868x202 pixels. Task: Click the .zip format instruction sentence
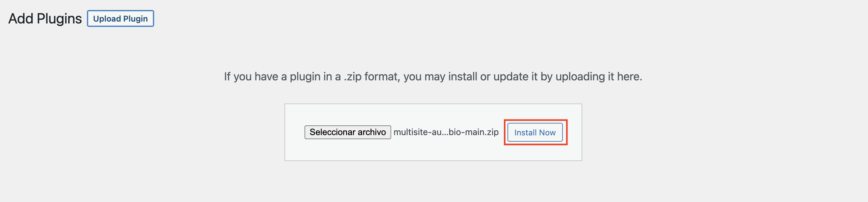[433, 77]
